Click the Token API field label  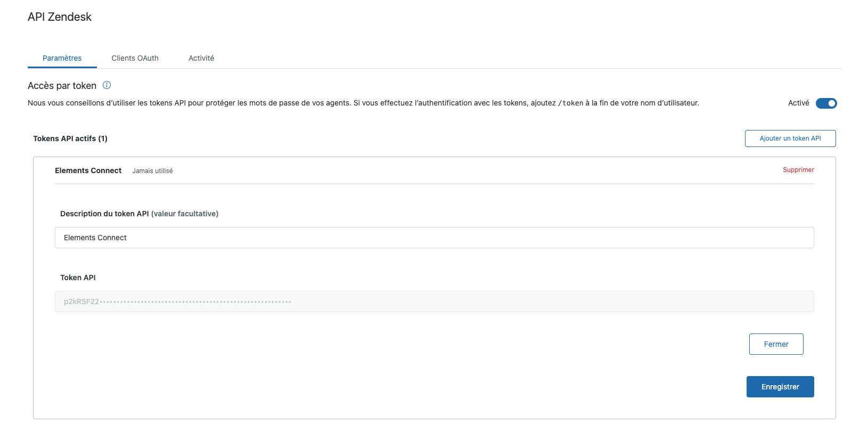78,278
